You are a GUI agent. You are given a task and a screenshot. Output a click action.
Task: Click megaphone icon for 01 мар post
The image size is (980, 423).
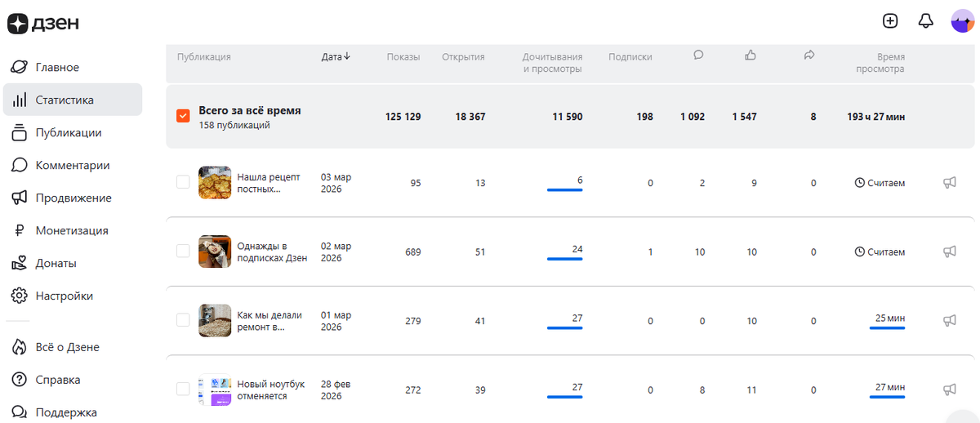click(x=949, y=320)
